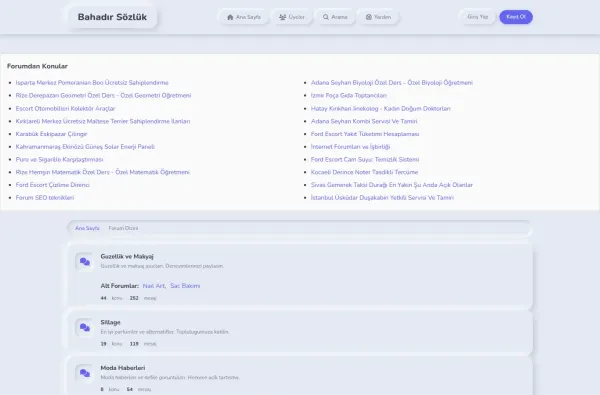Click the Giriş Yap button
Screen dimensions: 600x395
(x=478, y=17)
